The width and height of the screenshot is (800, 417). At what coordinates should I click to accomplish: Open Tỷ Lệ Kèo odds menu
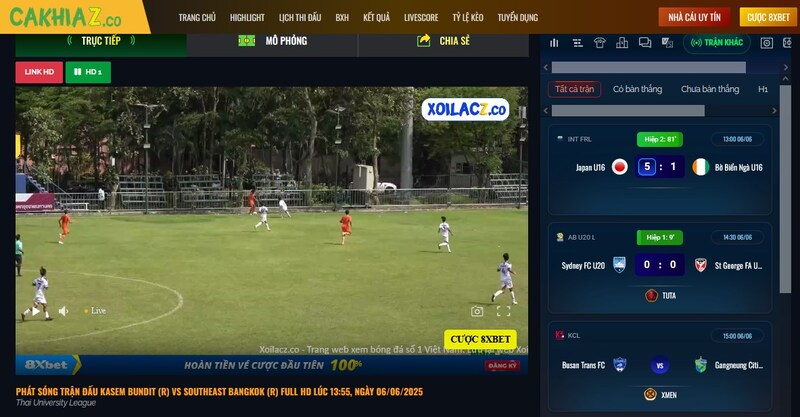pyautogui.click(x=468, y=17)
